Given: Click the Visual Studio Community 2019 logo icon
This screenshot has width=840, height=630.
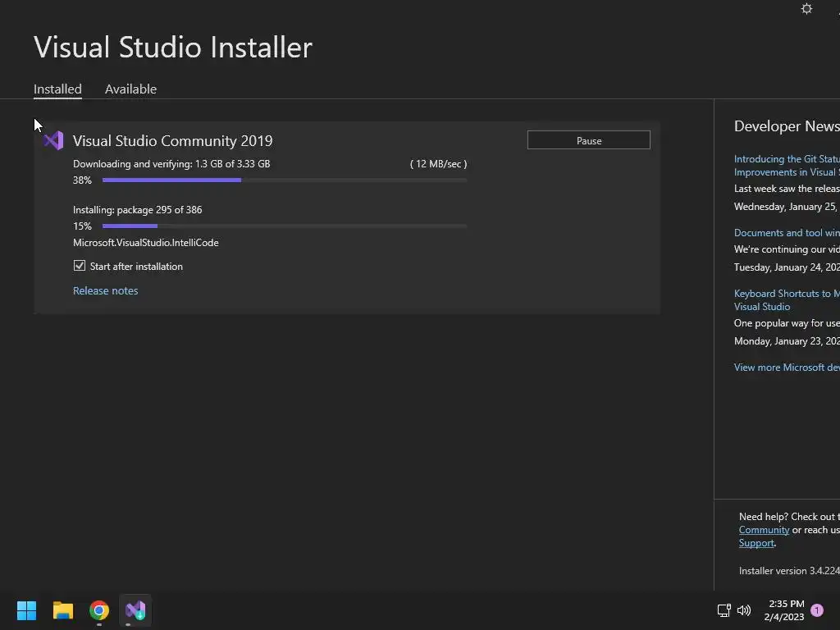Looking at the screenshot, I should (x=53, y=141).
